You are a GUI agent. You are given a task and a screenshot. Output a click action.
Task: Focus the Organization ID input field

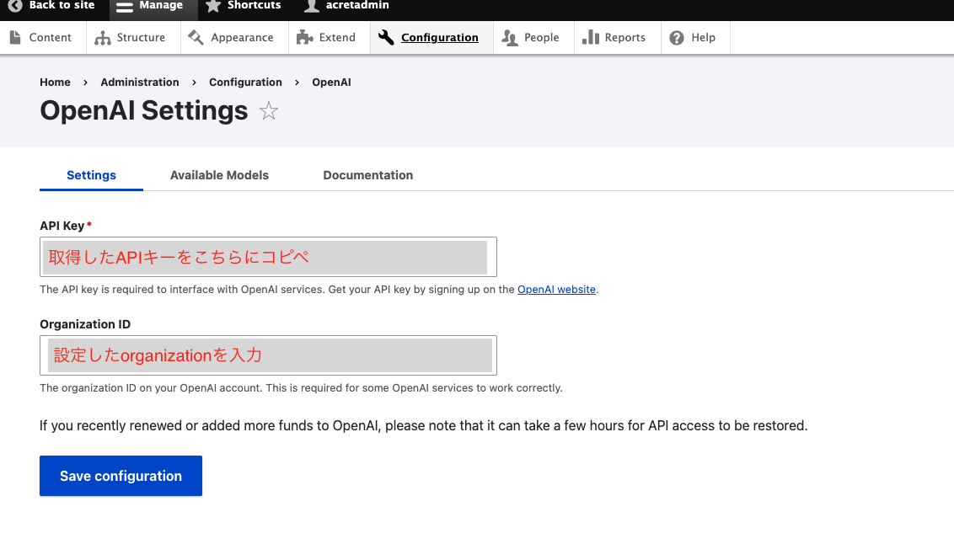pyautogui.click(x=268, y=355)
